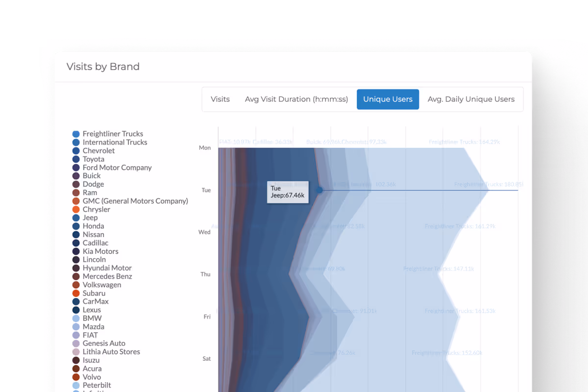The image size is (588, 392).
Task: Click the Subaru legend entry
Action: pyautogui.click(x=89, y=293)
